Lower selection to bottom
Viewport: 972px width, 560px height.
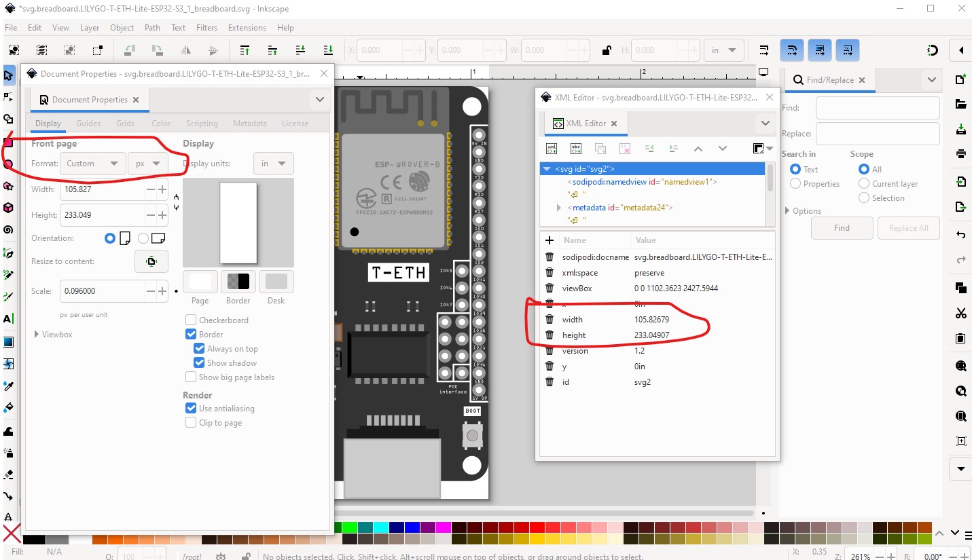pos(329,50)
